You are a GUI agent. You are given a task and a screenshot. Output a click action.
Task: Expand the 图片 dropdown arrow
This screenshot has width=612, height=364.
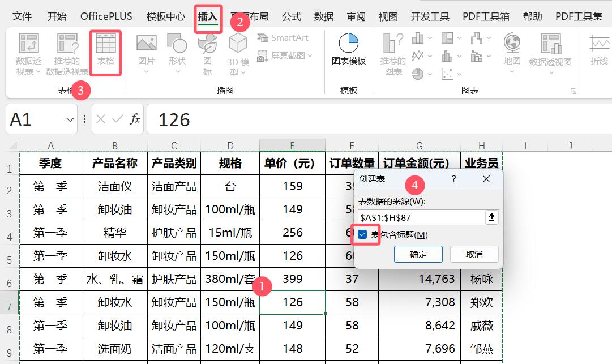pos(147,72)
